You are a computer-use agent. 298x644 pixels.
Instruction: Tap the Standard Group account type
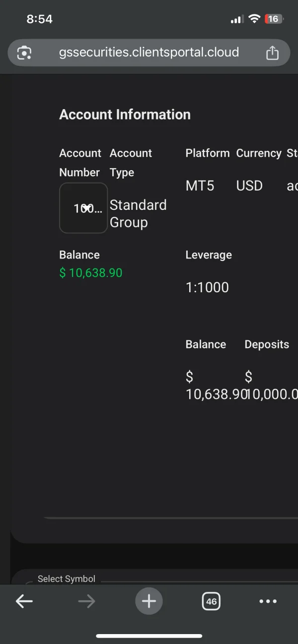138,214
